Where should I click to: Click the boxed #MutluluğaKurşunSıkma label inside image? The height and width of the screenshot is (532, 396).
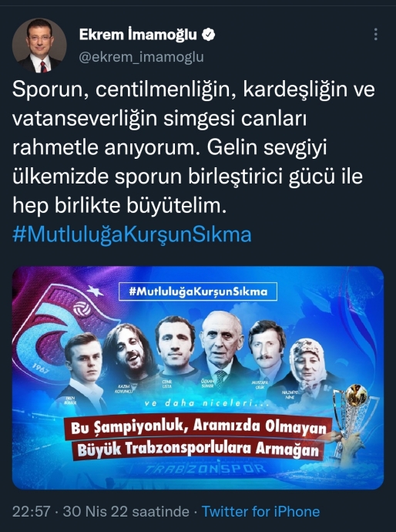click(x=198, y=291)
